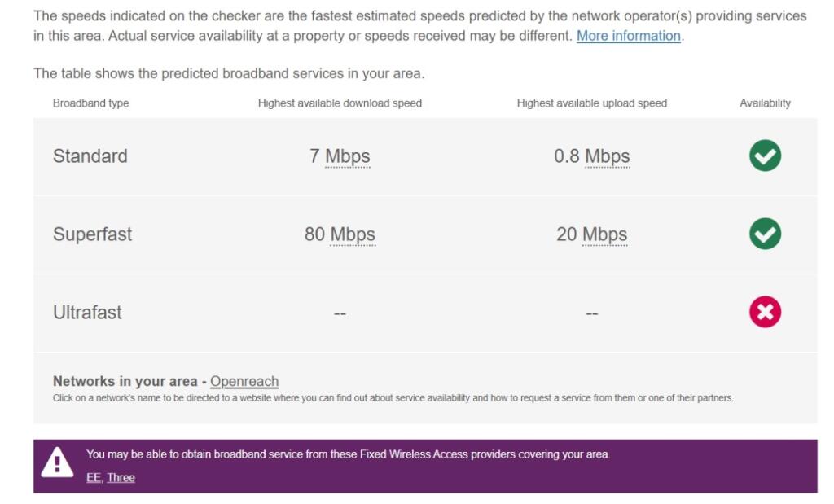Viewport: 834px width, 504px height.
Task: Click the Highest available download speed header
Action: [x=340, y=103]
